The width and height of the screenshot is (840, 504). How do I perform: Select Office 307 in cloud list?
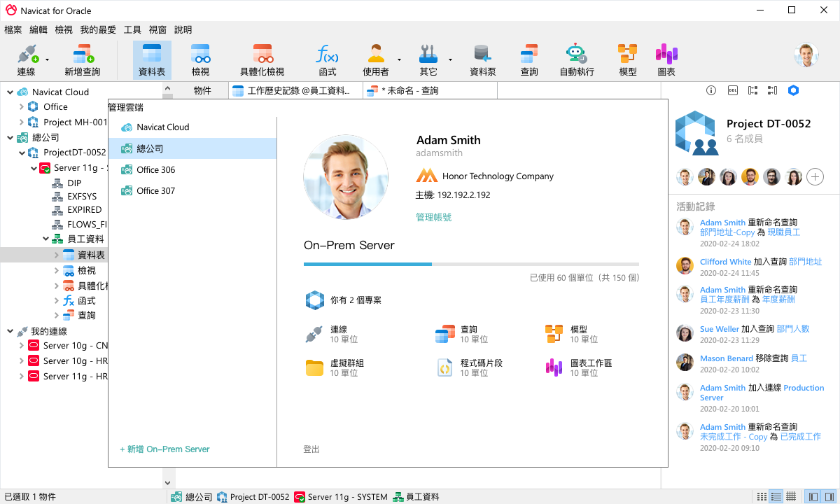(192, 190)
